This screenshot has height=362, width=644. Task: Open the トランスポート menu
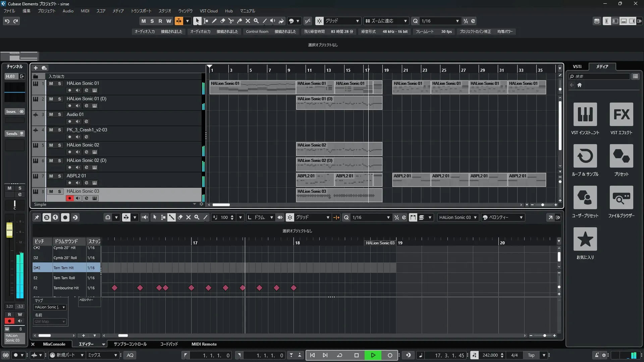141,11
